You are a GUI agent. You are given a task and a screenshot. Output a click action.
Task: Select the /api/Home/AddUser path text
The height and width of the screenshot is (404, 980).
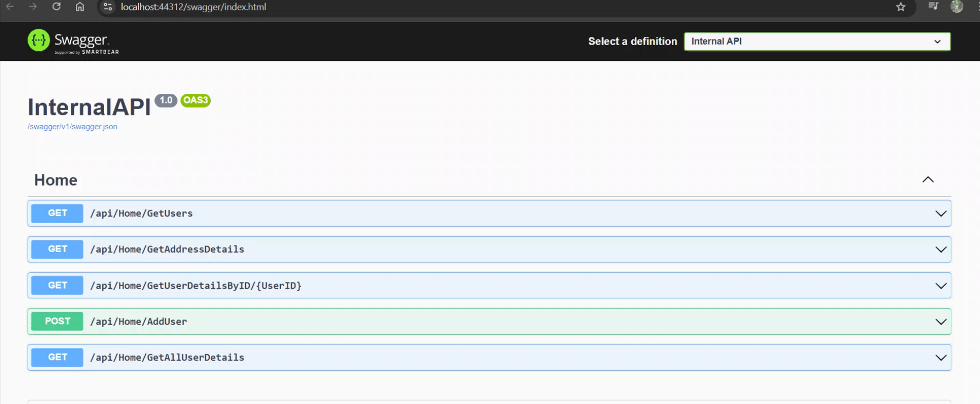click(x=138, y=321)
